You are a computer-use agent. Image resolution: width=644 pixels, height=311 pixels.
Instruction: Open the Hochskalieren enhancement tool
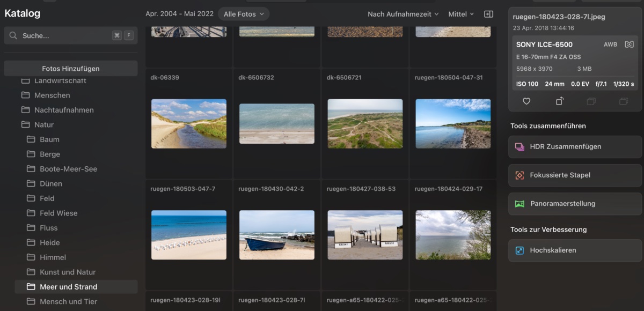[x=574, y=250]
